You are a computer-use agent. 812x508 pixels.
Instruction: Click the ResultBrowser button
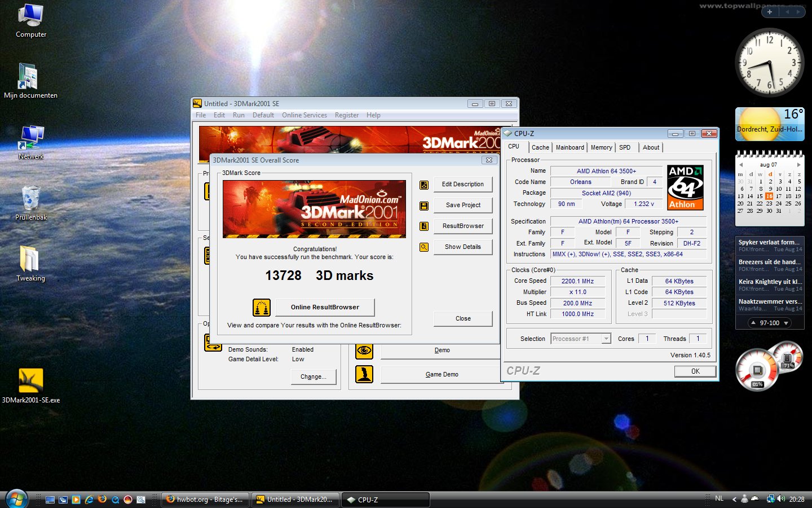[x=463, y=226]
